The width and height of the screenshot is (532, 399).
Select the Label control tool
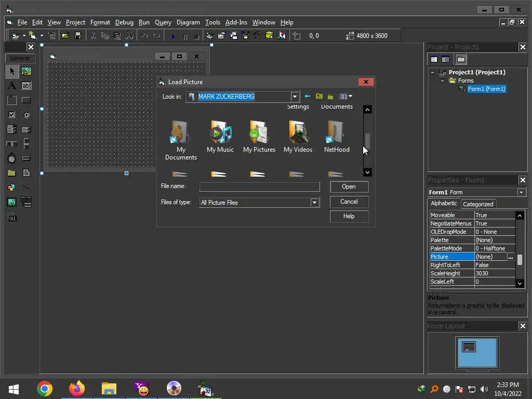(12, 86)
